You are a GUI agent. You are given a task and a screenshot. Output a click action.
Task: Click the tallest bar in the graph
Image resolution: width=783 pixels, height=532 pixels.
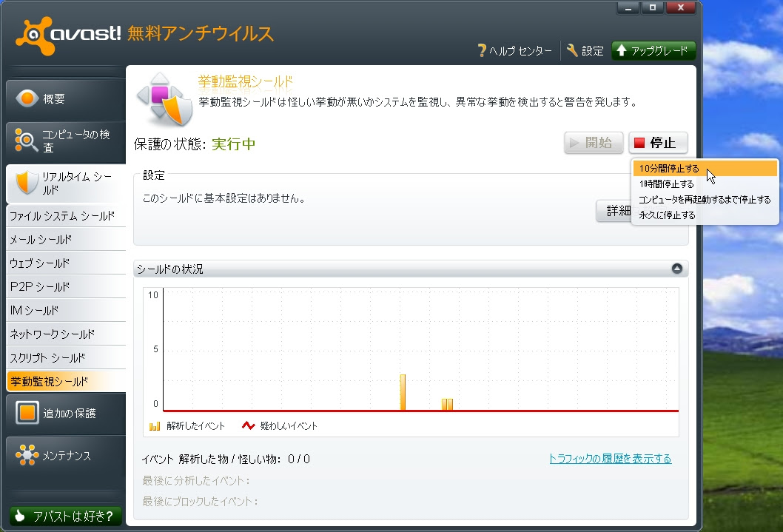403,392
